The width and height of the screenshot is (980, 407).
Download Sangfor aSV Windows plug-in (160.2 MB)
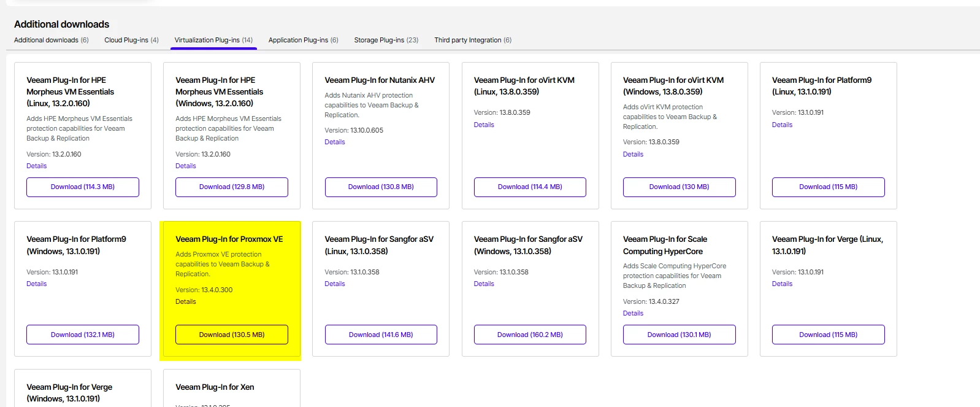tap(530, 335)
